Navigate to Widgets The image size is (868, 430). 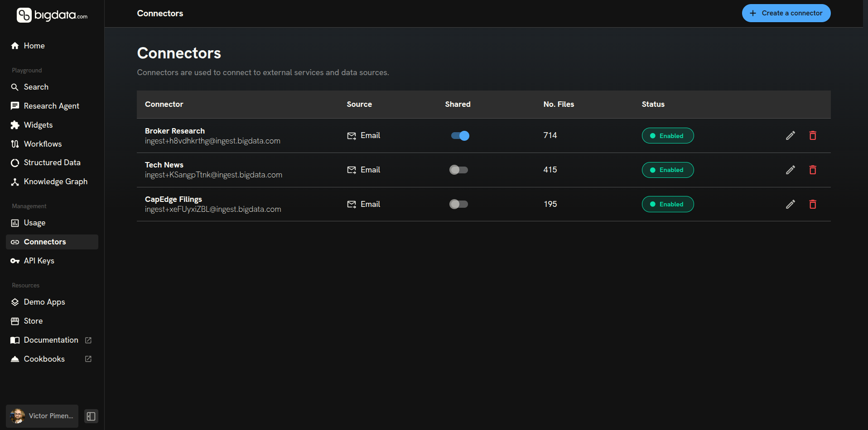coord(52,125)
